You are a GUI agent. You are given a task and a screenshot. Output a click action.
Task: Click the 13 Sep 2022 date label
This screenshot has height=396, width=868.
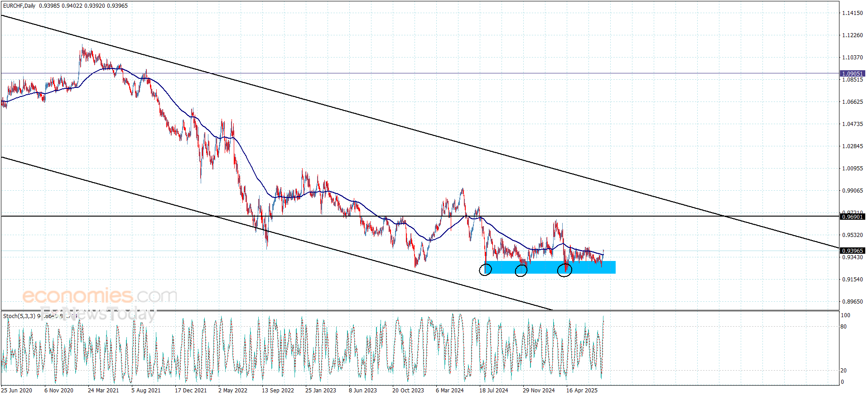coord(278,391)
